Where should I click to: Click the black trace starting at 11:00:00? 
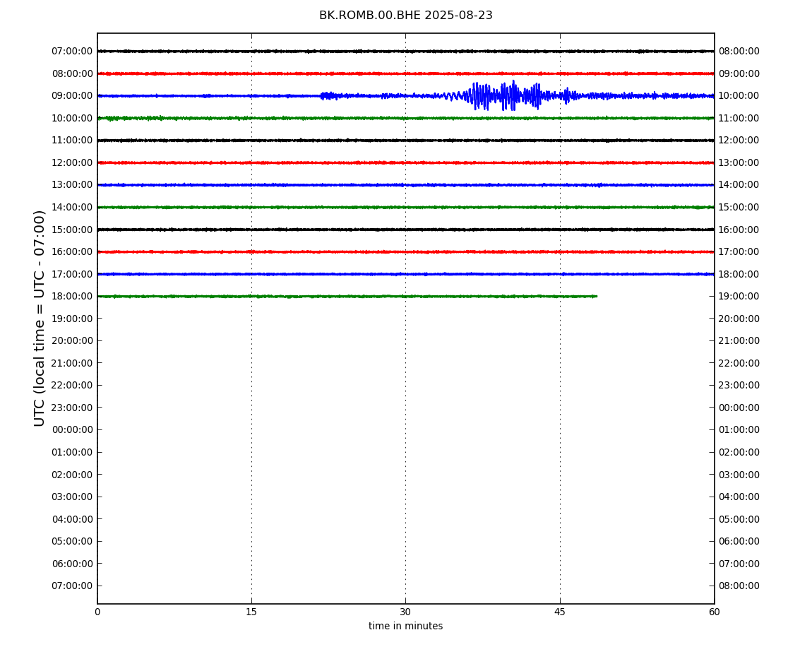pyautogui.click(x=405, y=141)
